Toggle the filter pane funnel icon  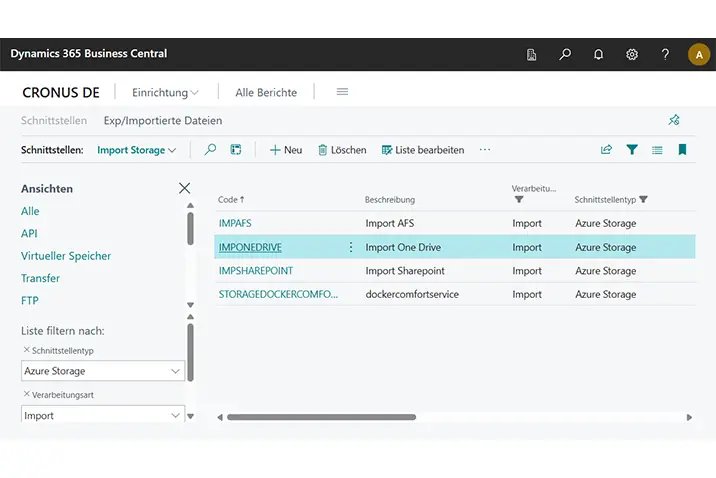[x=632, y=150]
